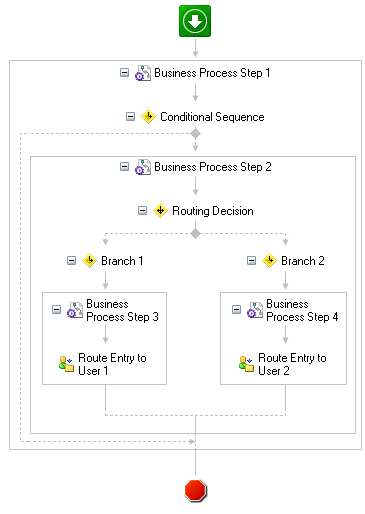Click the Branch 2 yellow diamond icon

pyautogui.click(x=269, y=260)
